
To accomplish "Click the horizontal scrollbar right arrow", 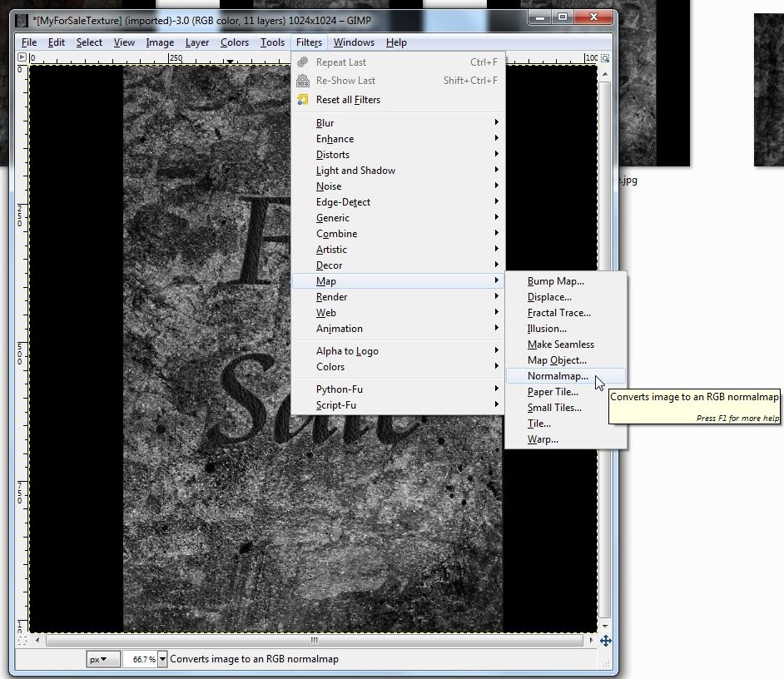I will (x=592, y=640).
